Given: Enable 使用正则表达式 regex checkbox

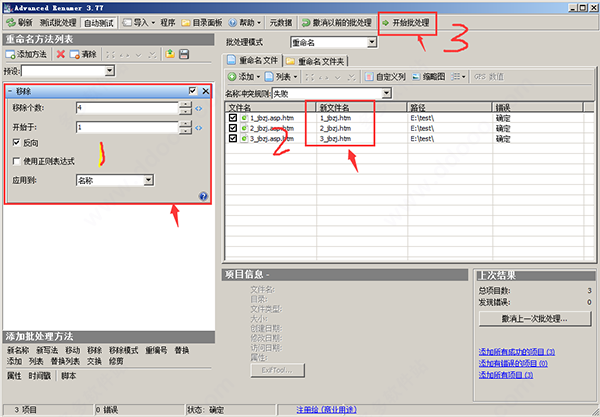Looking at the screenshot, I should [x=16, y=161].
